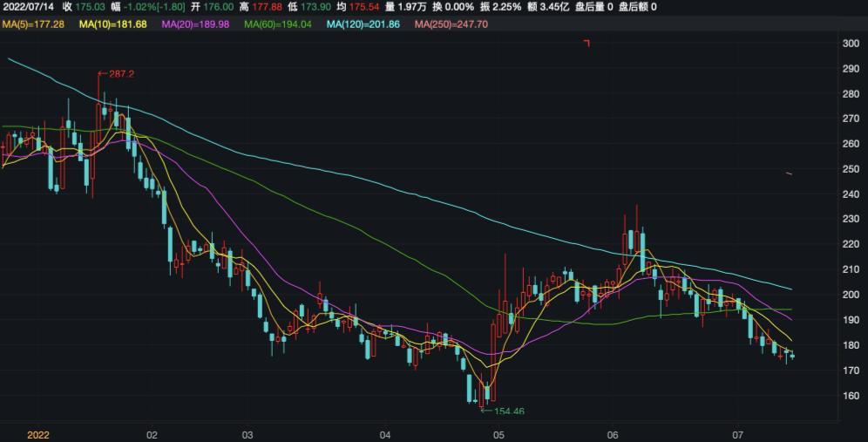Viewport: 868px width, 442px height.
Task: Click the 160 price axis label
Action: coord(851,396)
